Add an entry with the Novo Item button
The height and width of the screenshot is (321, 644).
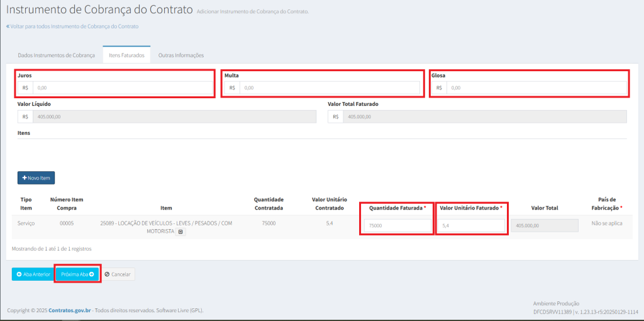(36, 178)
